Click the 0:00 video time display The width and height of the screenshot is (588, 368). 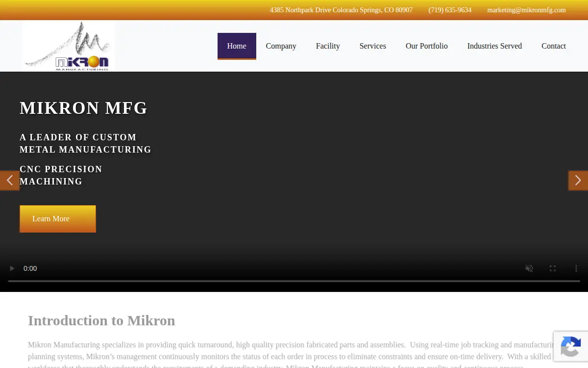[x=30, y=268]
